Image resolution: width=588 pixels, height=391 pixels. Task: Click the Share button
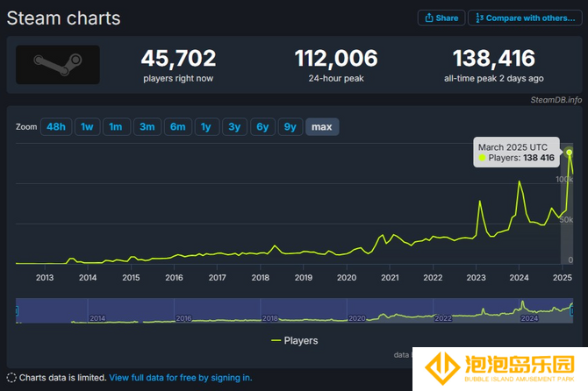pyautogui.click(x=441, y=18)
